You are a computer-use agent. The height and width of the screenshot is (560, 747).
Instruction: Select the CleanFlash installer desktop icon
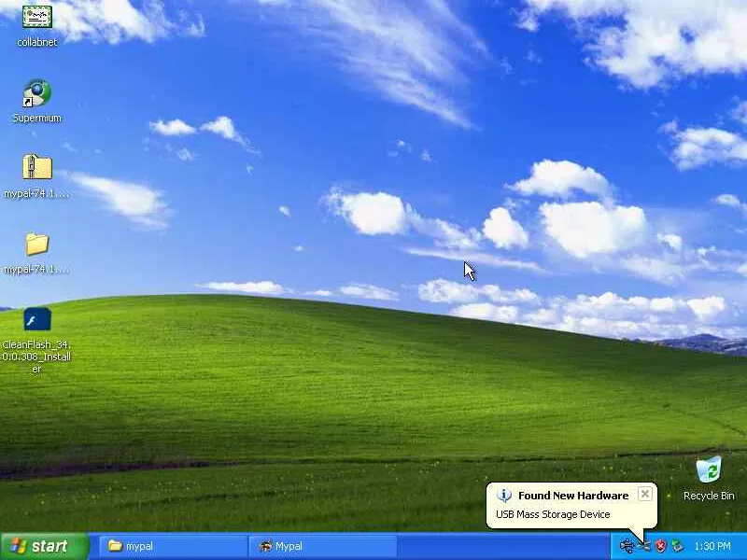(36, 340)
